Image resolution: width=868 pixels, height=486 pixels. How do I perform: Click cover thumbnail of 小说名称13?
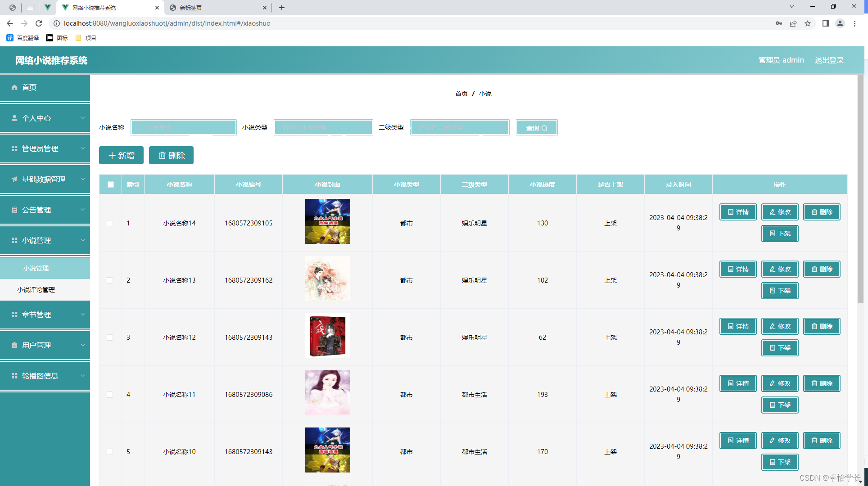coord(327,279)
